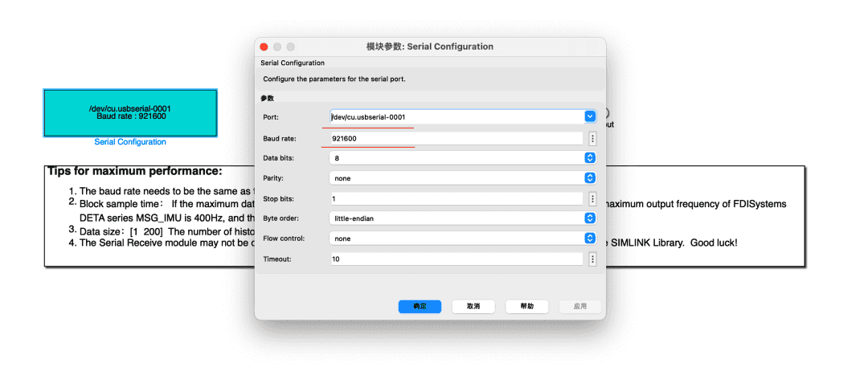Image resolution: width=868 pixels, height=383 pixels.
Task: Close the Serial Configuration dialog window
Action: [x=264, y=47]
